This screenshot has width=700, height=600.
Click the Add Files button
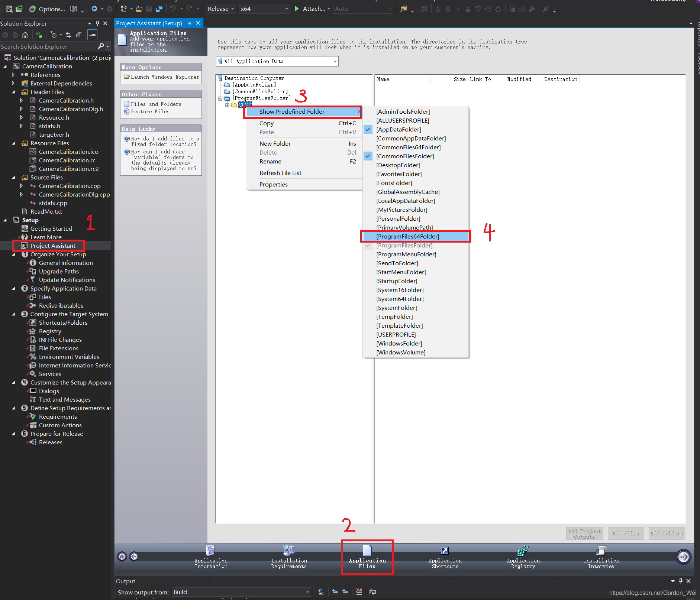tap(626, 533)
